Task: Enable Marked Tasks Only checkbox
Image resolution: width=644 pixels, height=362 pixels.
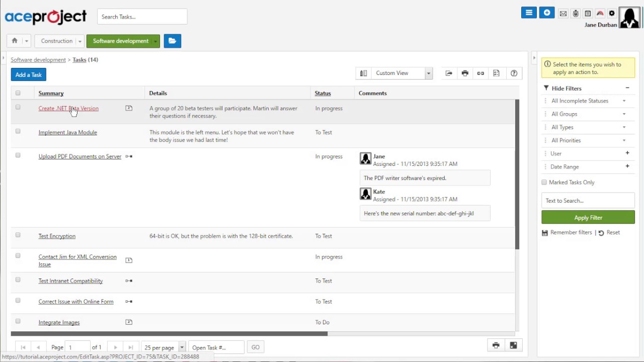Action: [x=544, y=183]
